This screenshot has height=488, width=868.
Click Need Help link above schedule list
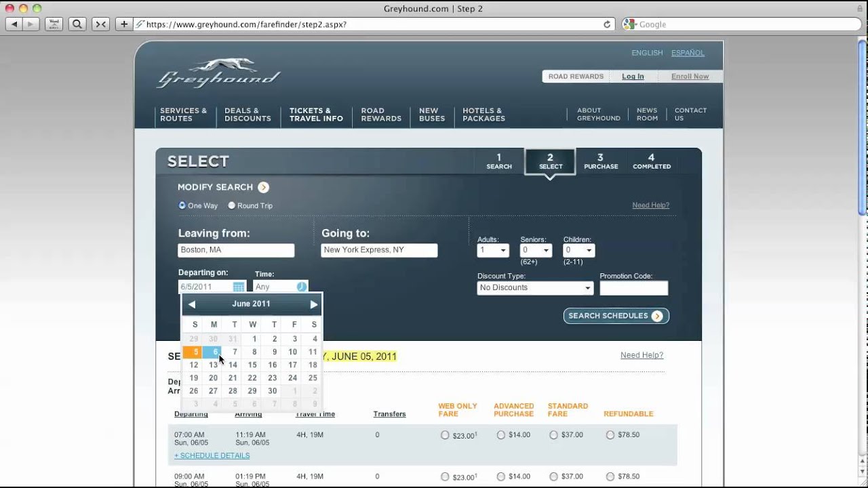[x=642, y=355]
